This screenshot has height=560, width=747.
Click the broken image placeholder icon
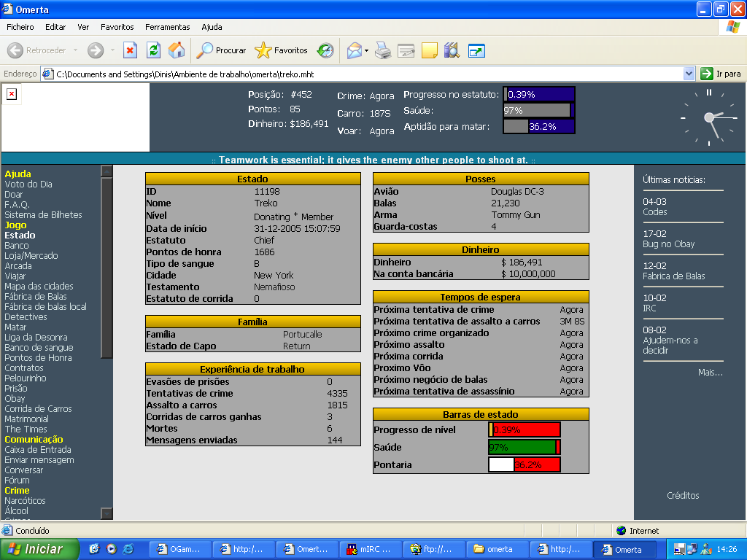[x=12, y=94]
